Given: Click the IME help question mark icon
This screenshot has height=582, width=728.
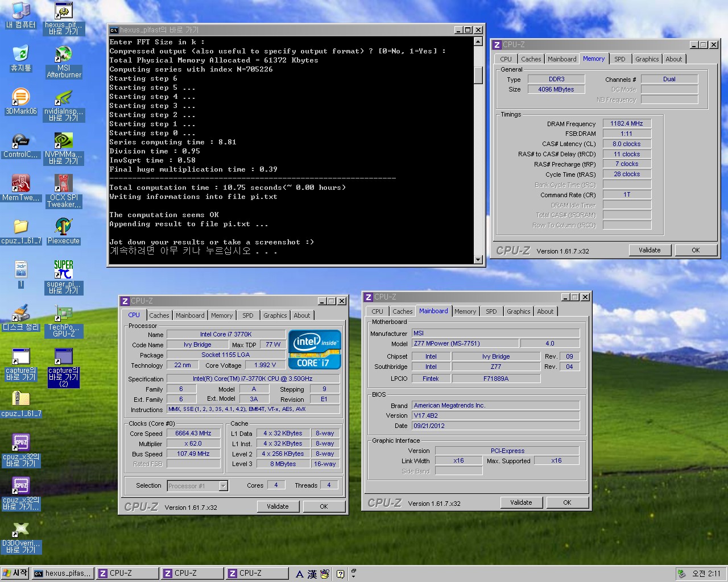Looking at the screenshot, I should click(340, 574).
